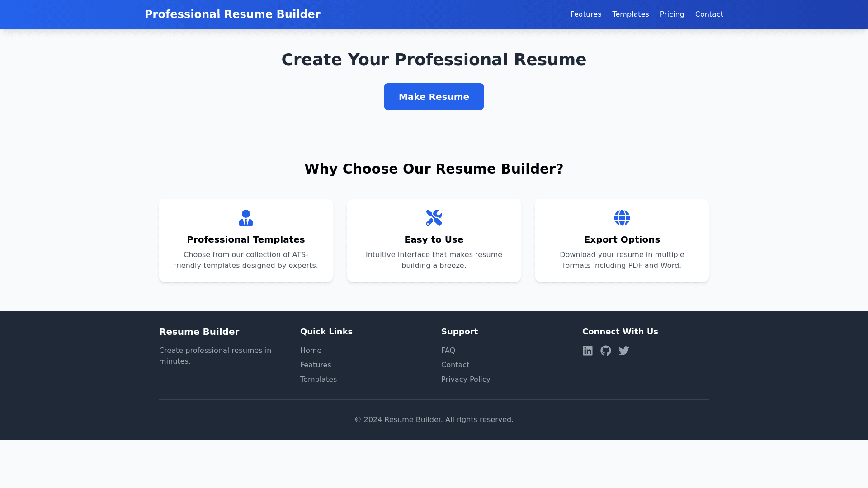Open the GitHub social icon
This screenshot has width=868, height=488.
coord(605,351)
